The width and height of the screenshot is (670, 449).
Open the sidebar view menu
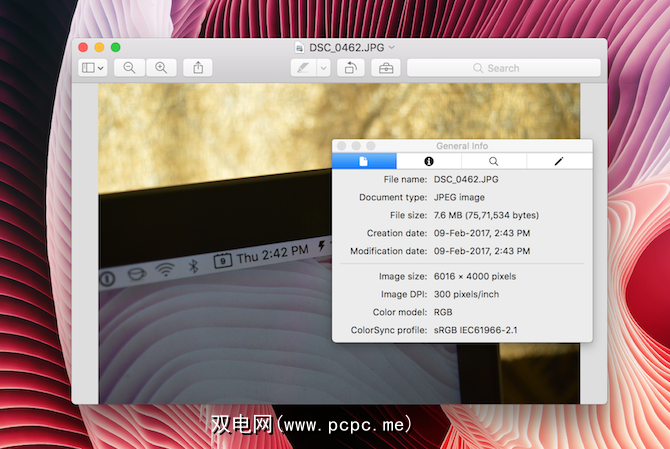[93, 68]
